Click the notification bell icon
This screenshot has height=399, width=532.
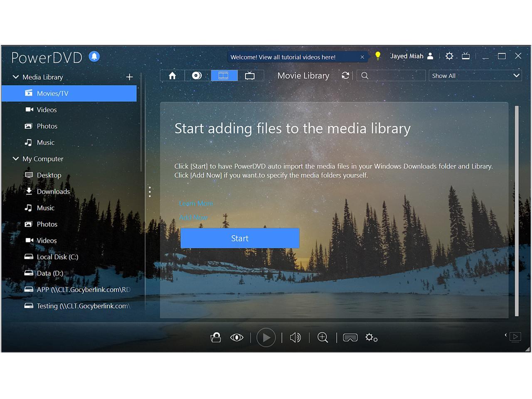pyautogui.click(x=94, y=57)
